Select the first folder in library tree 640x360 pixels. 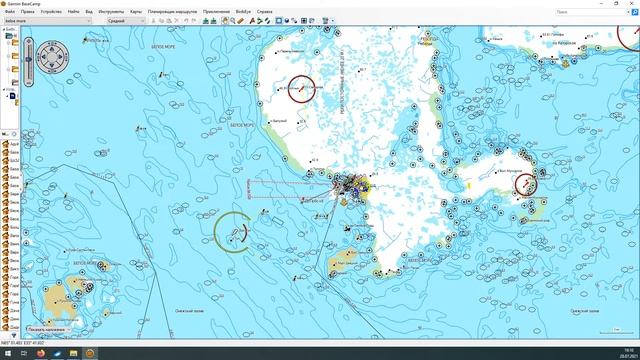point(15,42)
